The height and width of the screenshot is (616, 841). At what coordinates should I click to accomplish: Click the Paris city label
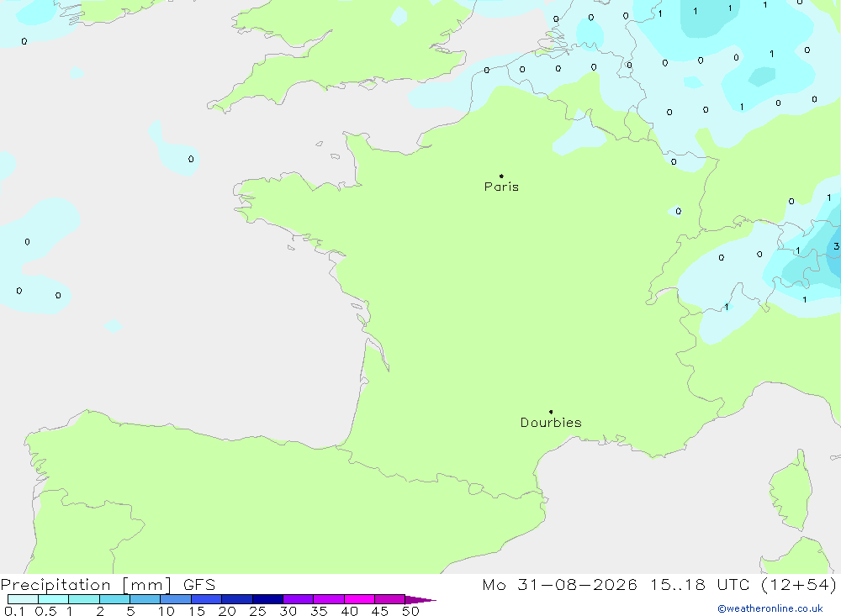click(501, 187)
